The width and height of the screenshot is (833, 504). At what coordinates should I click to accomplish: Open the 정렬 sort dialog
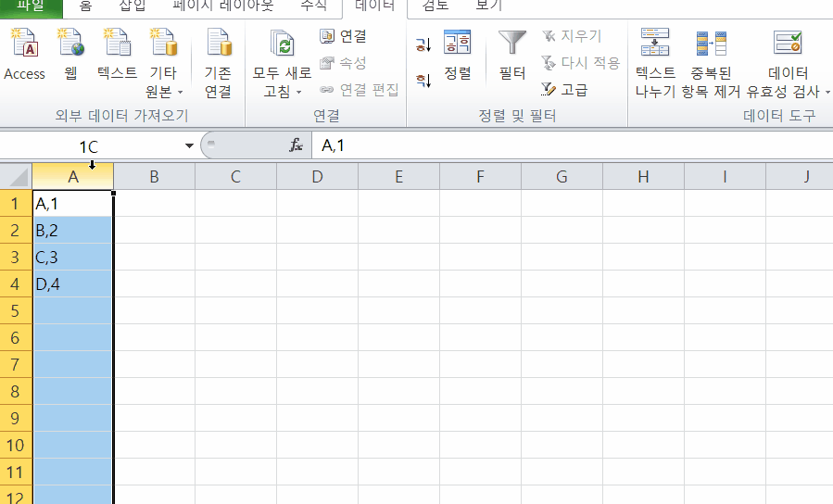click(x=457, y=54)
